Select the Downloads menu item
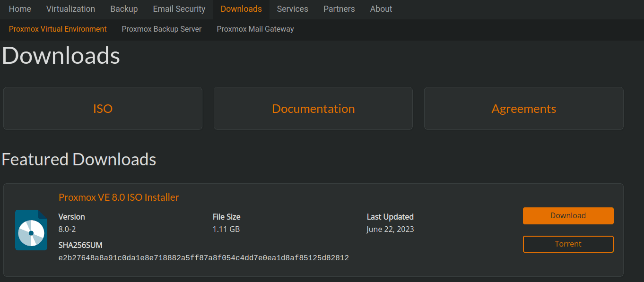Screen dimensions: 644x282 [241, 9]
